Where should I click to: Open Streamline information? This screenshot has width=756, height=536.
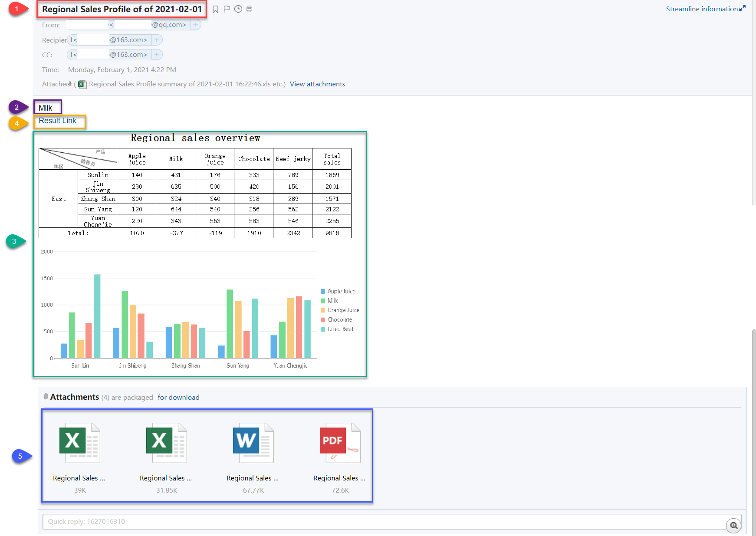pos(702,8)
